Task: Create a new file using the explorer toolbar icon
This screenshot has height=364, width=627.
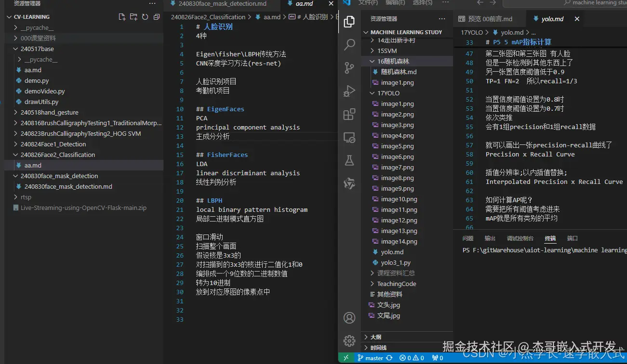Action: click(122, 16)
